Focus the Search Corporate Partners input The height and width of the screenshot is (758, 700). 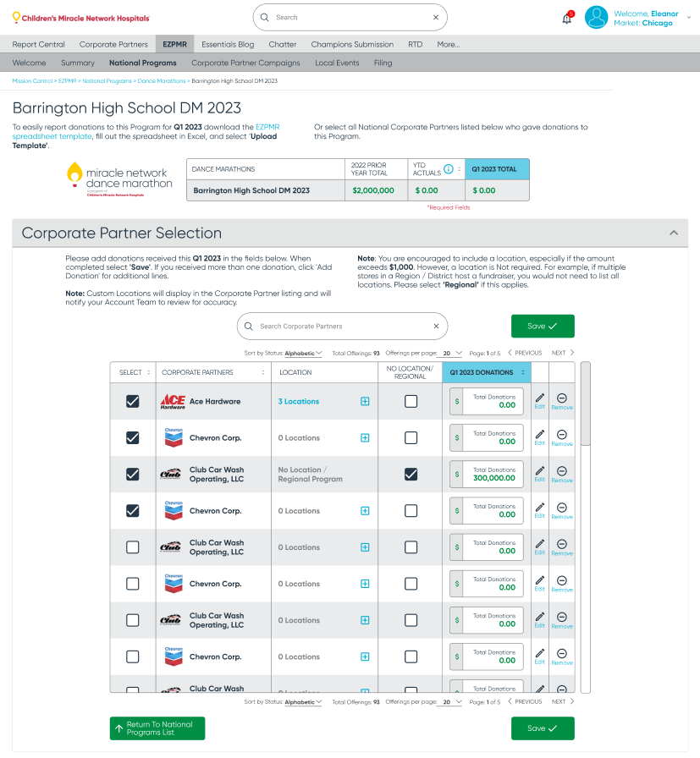click(x=344, y=327)
